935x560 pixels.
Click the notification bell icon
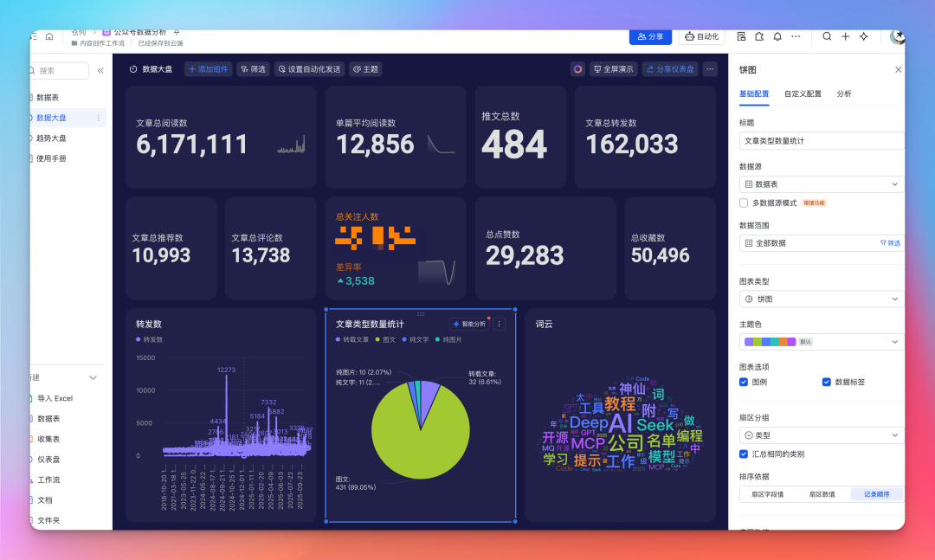pos(777,37)
